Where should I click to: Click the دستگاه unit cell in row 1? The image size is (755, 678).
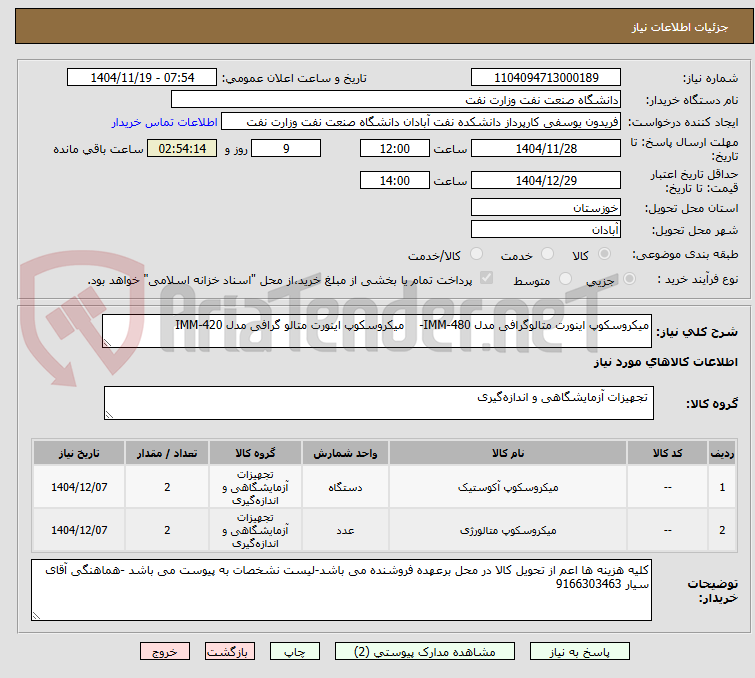click(x=345, y=487)
